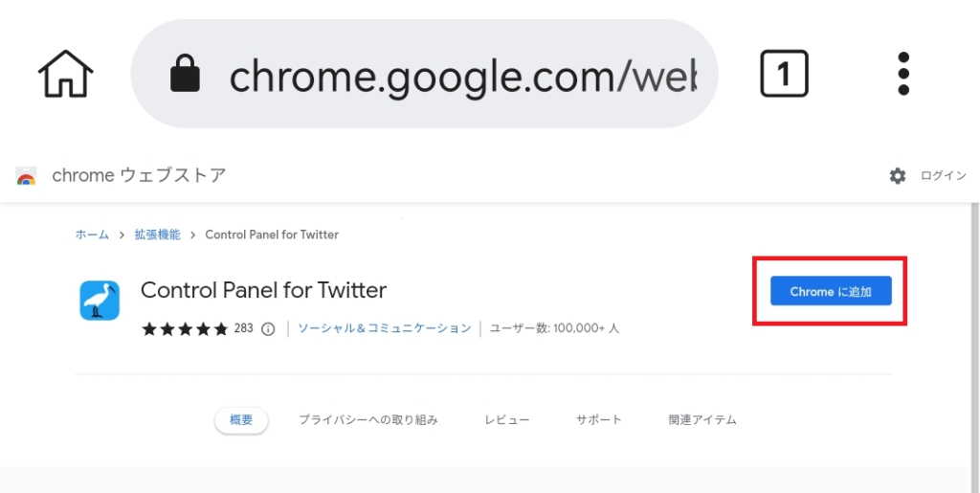Switch to プライバシーへの取り組み tab
Screen dimensions: 980x493
coord(368,420)
